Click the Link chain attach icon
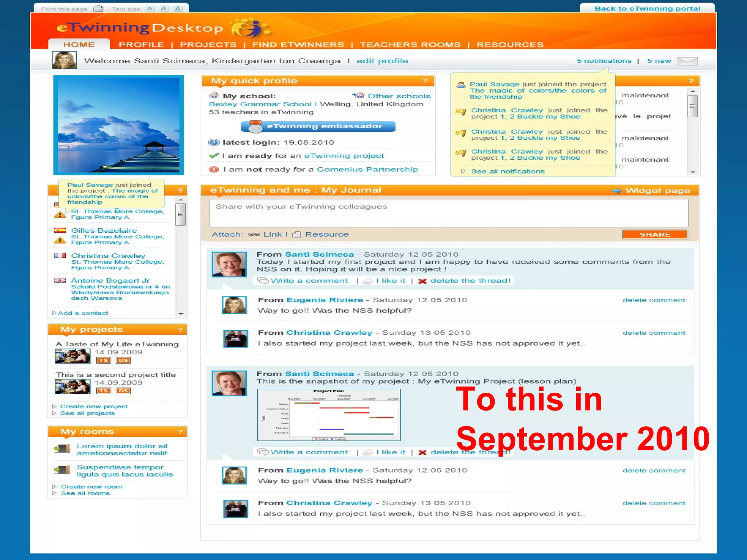 click(x=254, y=234)
